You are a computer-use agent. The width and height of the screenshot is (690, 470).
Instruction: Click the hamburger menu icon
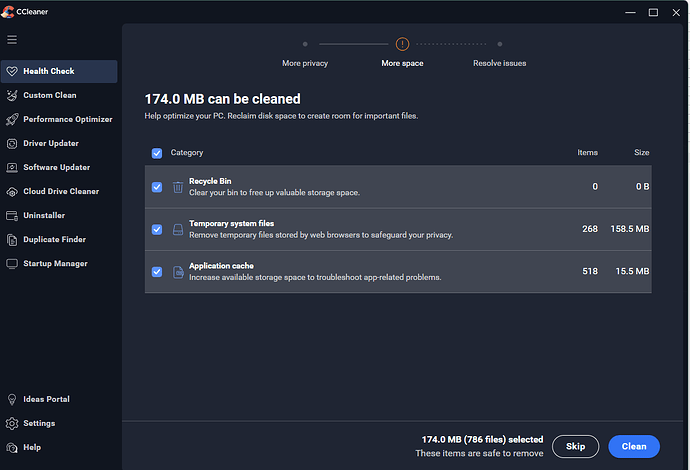click(12, 40)
